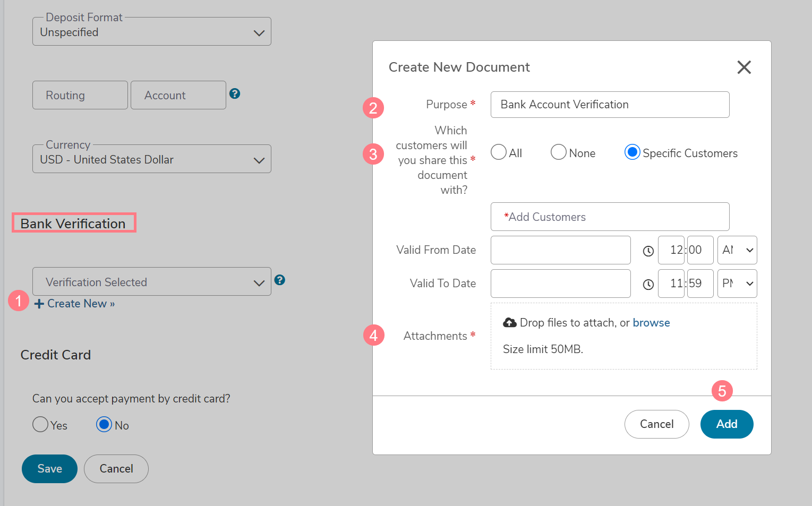812x506 pixels.
Task: Click the cloud upload icon in Attachments
Action: pos(510,323)
